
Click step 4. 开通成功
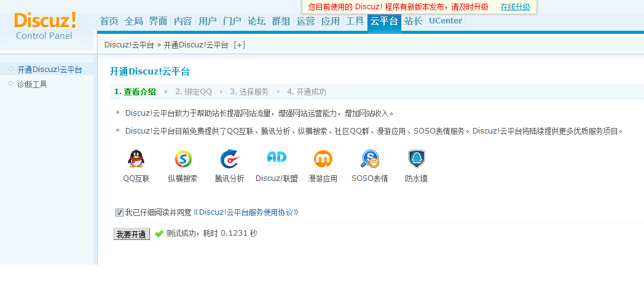[x=307, y=92]
